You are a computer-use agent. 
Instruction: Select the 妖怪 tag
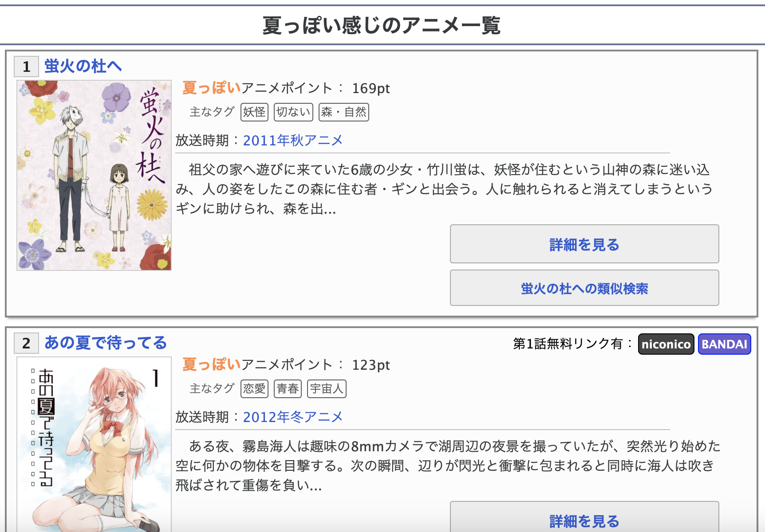pos(254,112)
